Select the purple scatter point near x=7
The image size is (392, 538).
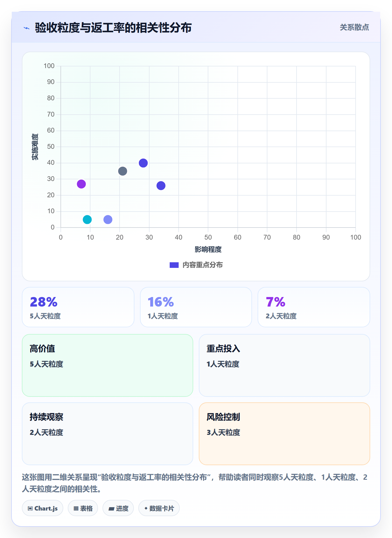[81, 184]
